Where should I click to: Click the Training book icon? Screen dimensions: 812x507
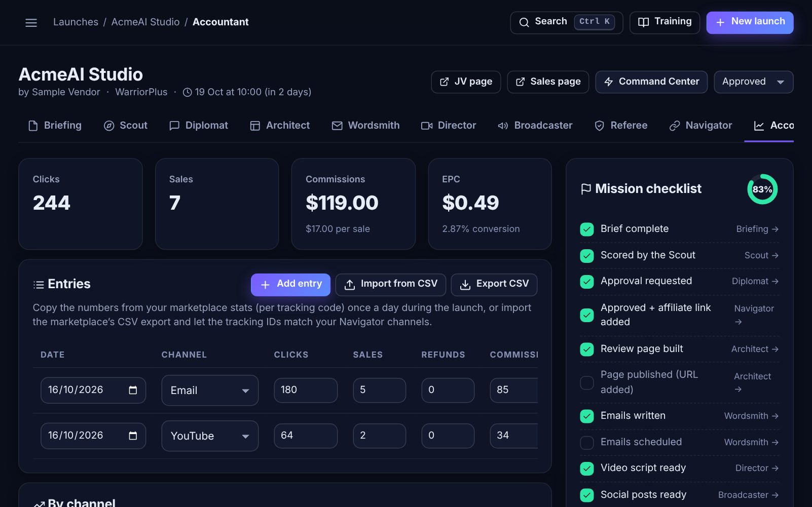pos(643,22)
